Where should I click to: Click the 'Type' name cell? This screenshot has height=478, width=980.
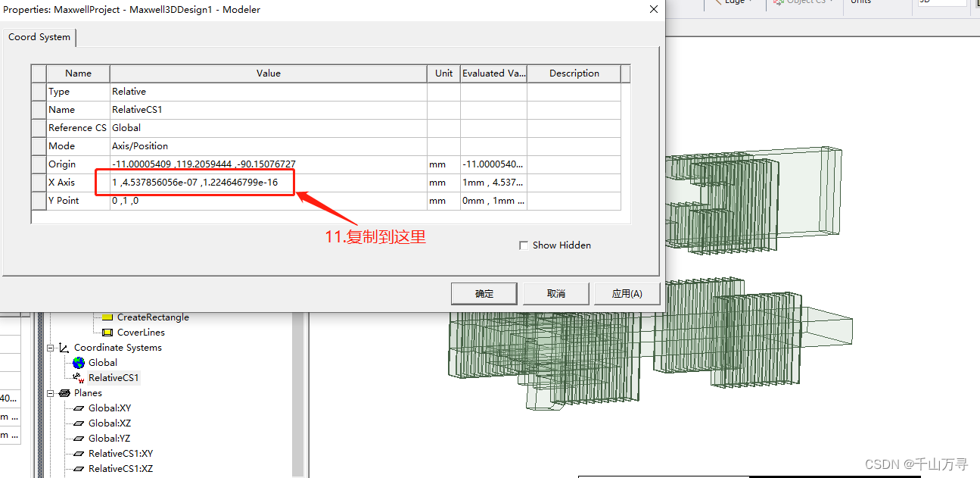(78, 92)
